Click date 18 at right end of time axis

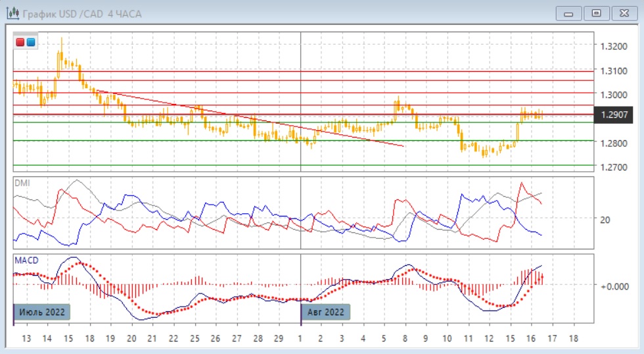573,338
